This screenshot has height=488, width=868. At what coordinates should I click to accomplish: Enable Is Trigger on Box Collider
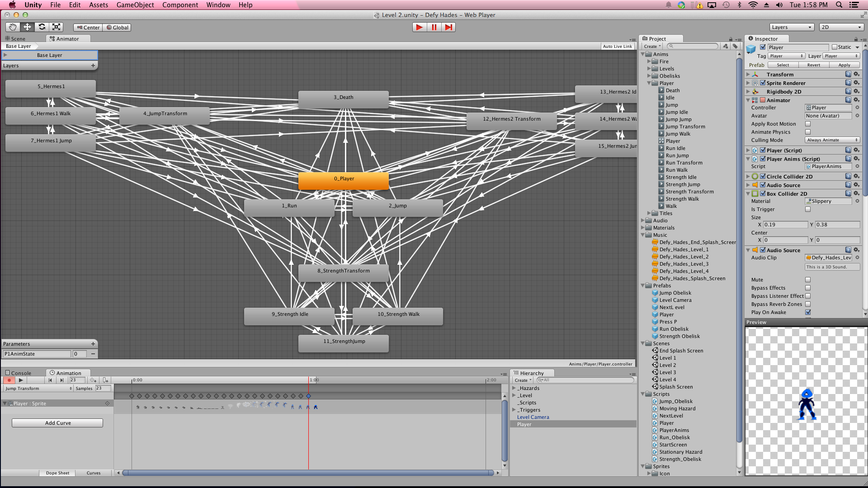[x=808, y=209]
